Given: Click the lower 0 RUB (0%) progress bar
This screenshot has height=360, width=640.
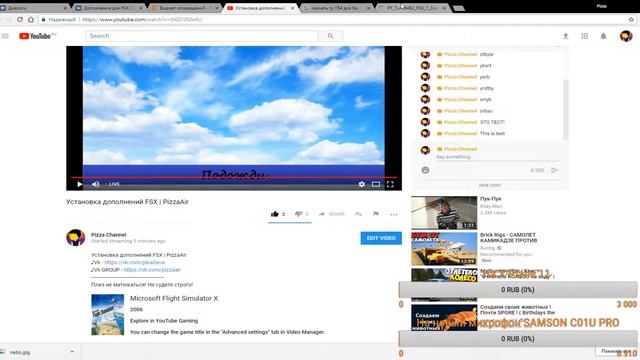Looking at the screenshot, I should click(x=518, y=339).
